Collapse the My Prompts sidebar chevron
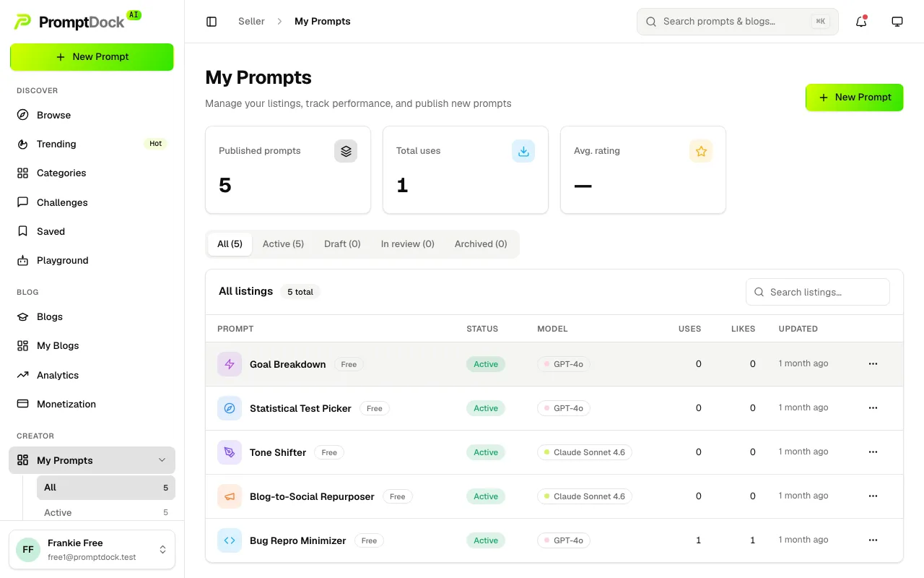Viewport: 924px width, 578px height. pyautogui.click(x=162, y=460)
